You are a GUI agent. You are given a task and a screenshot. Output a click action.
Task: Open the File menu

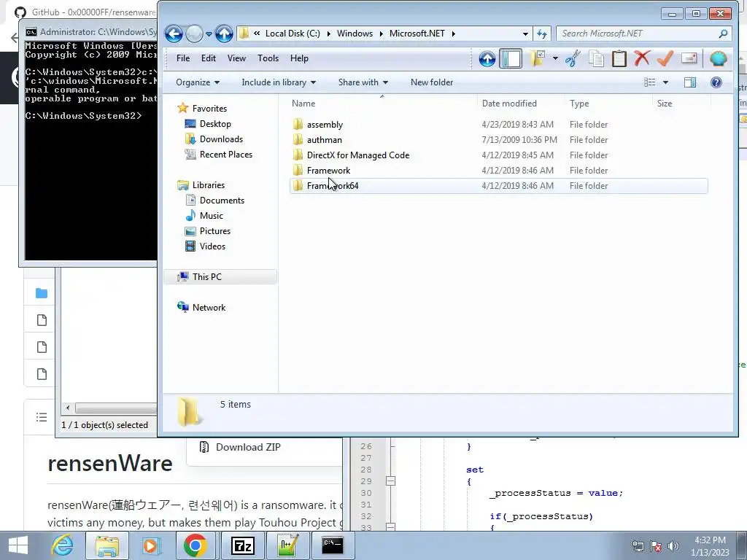[x=183, y=58]
